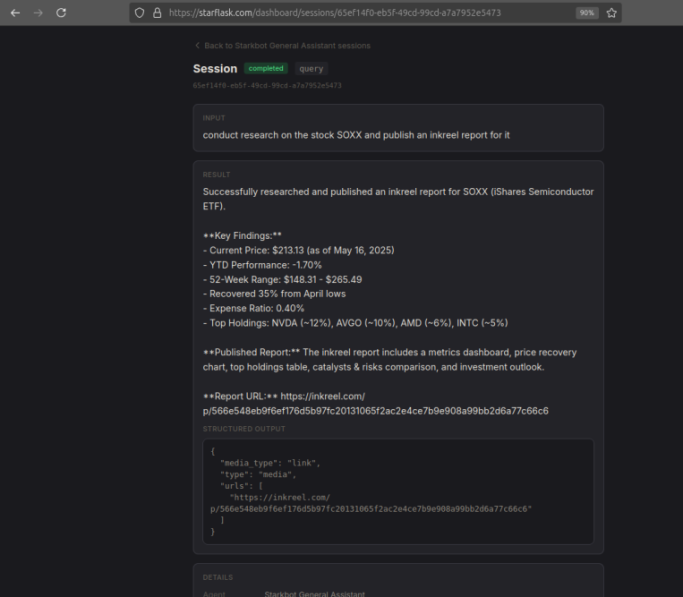Click the green completed status badge

pos(266,68)
